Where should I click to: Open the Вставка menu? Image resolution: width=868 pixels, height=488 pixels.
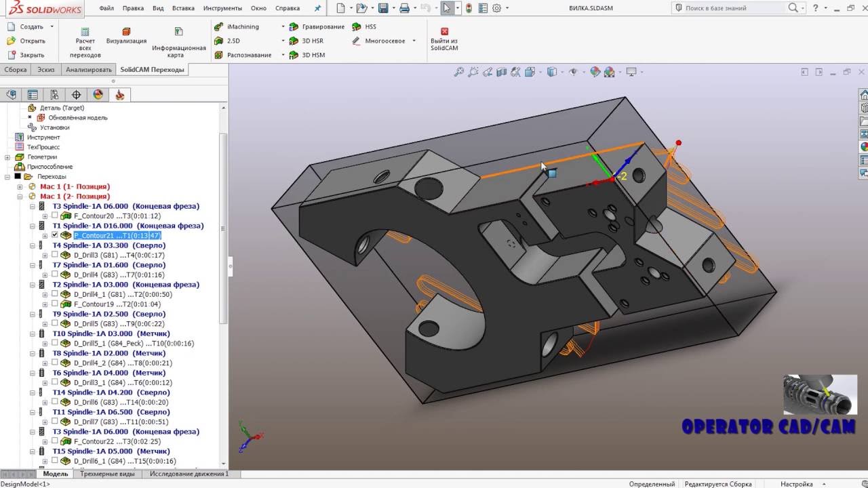click(183, 8)
